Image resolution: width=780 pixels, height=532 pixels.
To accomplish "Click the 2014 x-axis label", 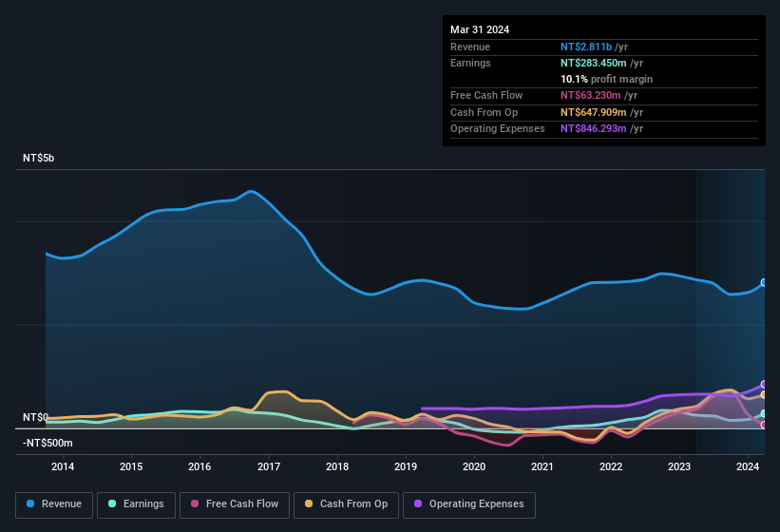I will tap(63, 466).
